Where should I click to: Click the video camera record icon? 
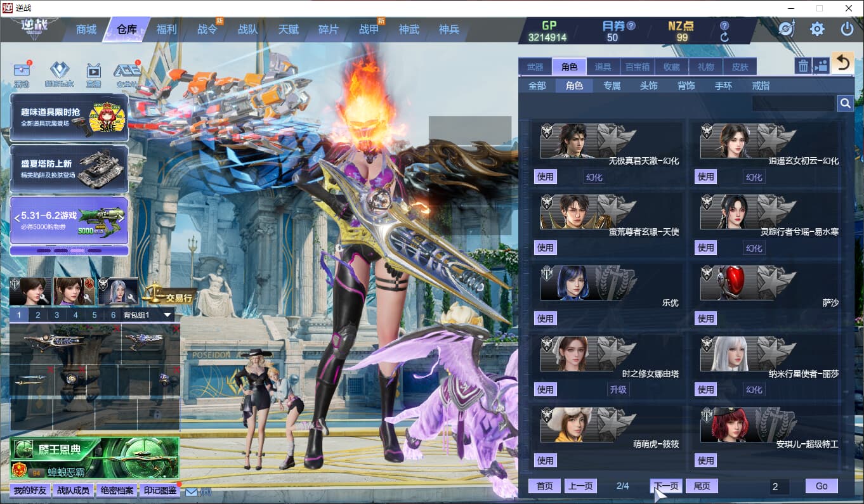pyautogui.click(x=821, y=65)
